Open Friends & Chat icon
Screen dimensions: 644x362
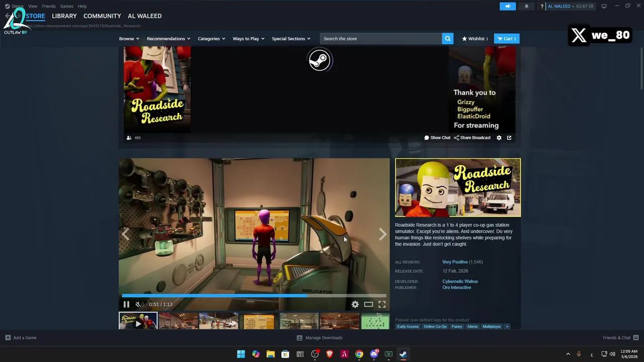[636, 338]
